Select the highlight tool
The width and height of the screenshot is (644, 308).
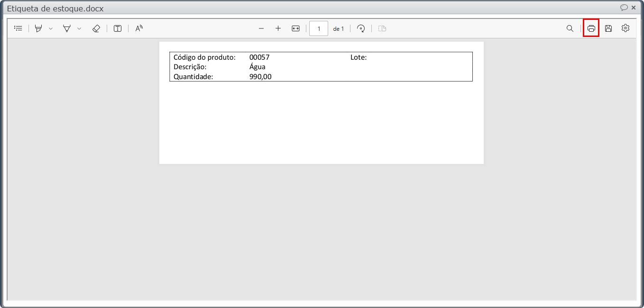tap(38, 28)
